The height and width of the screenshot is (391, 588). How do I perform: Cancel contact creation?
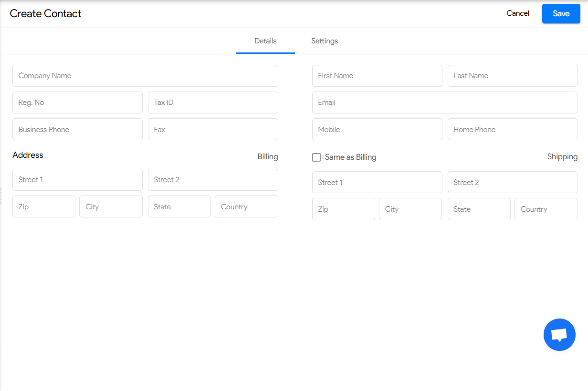[518, 13]
